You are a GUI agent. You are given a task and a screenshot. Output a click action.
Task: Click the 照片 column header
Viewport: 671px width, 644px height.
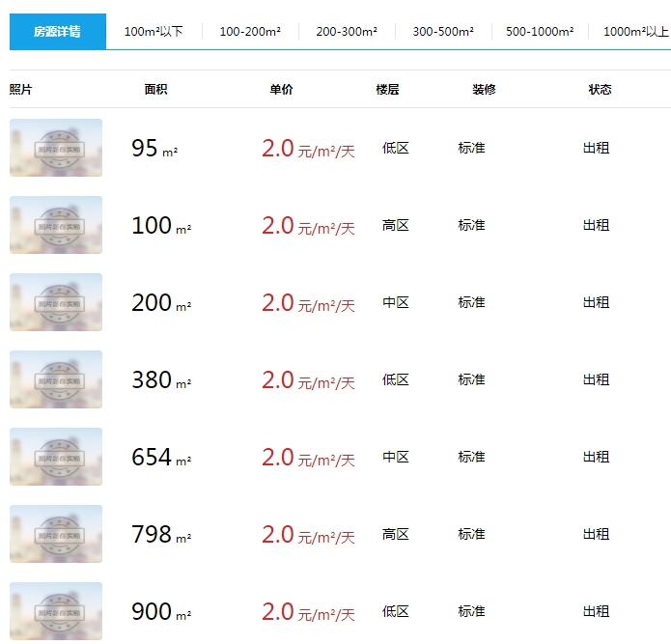click(21, 90)
